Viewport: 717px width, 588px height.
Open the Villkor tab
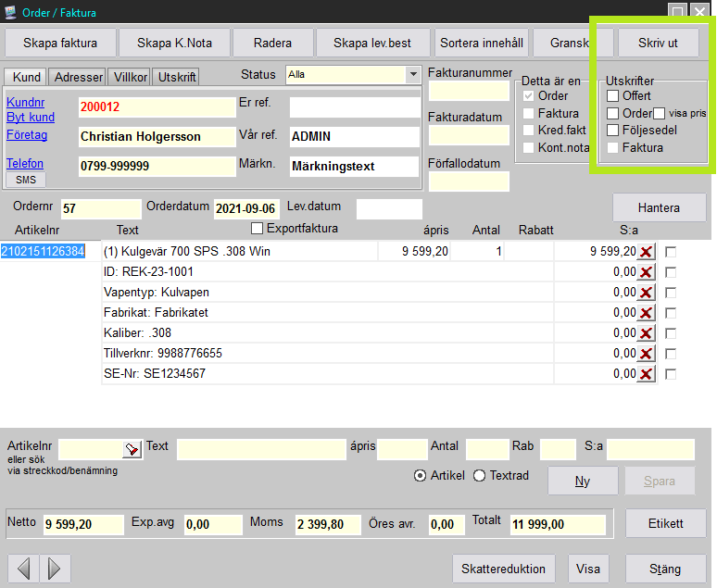[x=129, y=77]
